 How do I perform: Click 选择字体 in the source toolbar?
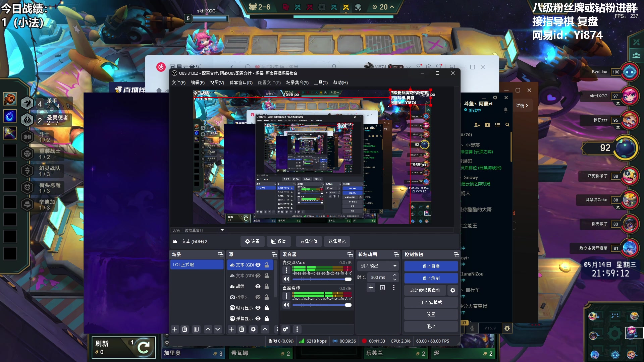pos(309,241)
